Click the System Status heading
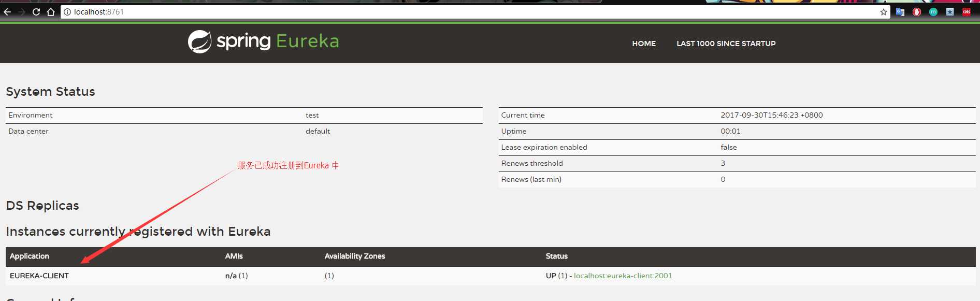 pos(51,92)
